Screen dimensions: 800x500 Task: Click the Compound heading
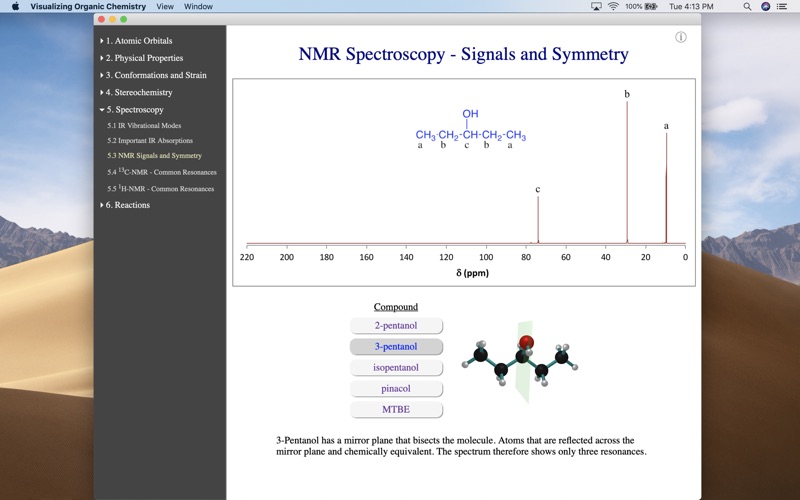(x=396, y=307)
